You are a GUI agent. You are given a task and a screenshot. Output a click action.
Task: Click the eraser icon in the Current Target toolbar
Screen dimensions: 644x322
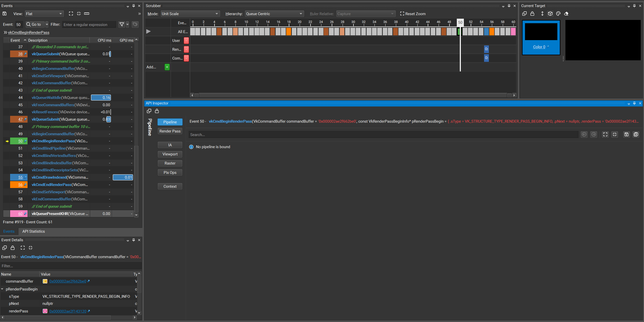pyautogui.click(x=567, y=14)
